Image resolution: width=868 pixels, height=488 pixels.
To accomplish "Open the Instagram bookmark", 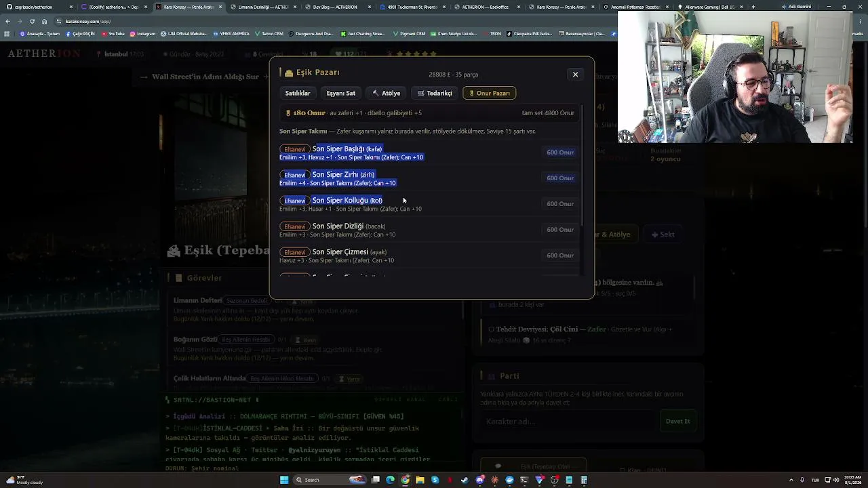I will (x=142, y=33).
